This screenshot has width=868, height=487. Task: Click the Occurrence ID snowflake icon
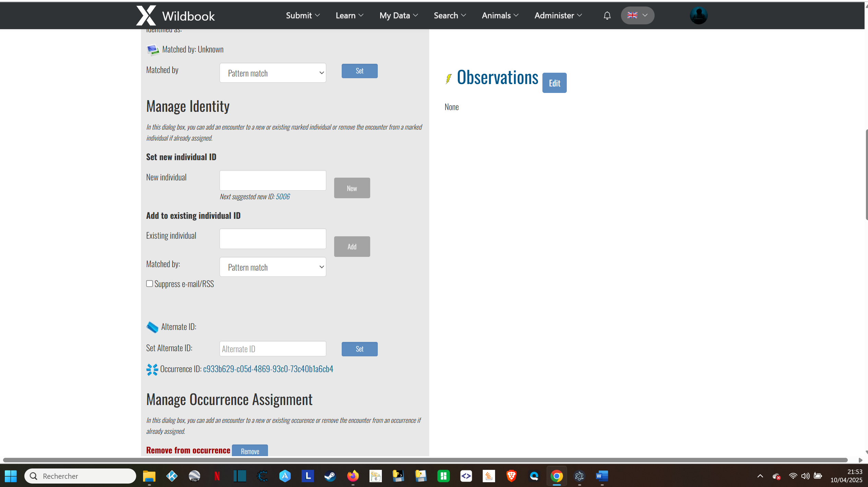(152, 369)
